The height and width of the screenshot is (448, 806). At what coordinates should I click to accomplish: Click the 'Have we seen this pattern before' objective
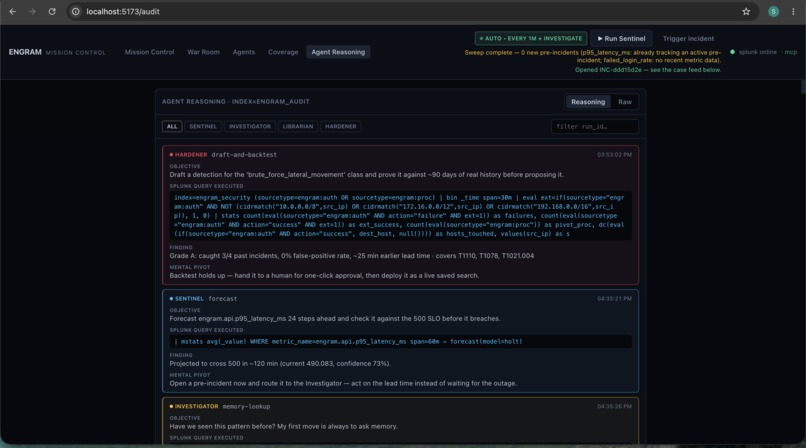283,426
